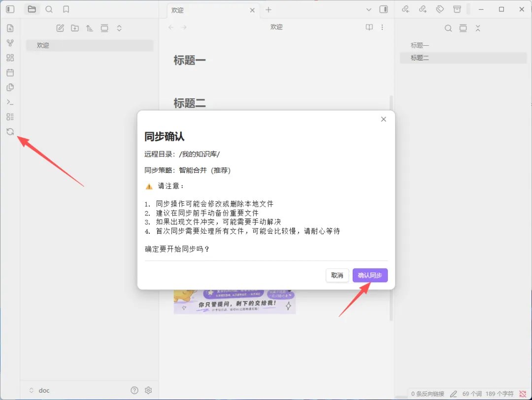Navigate back in note history
This screenshot has height=400, width=532.
[171, 27]
